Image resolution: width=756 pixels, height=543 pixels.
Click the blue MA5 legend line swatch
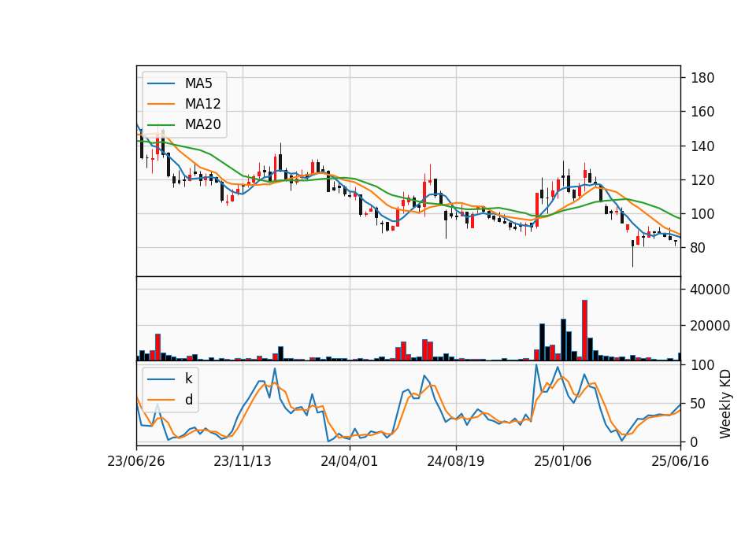[161, 83]
